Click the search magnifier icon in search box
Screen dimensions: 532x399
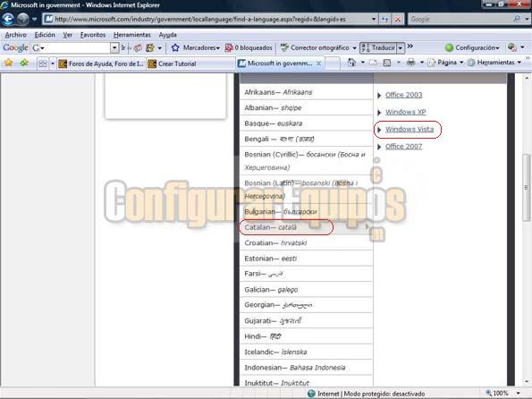(x=517, y=19)
